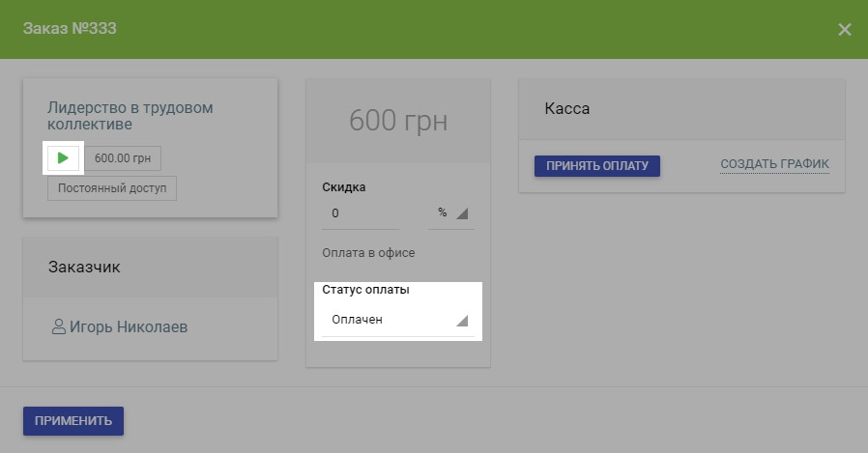The width and height of the screenshot is (868, 453).
Task: Click the Заказ №333 title
Action: [70, 29]
